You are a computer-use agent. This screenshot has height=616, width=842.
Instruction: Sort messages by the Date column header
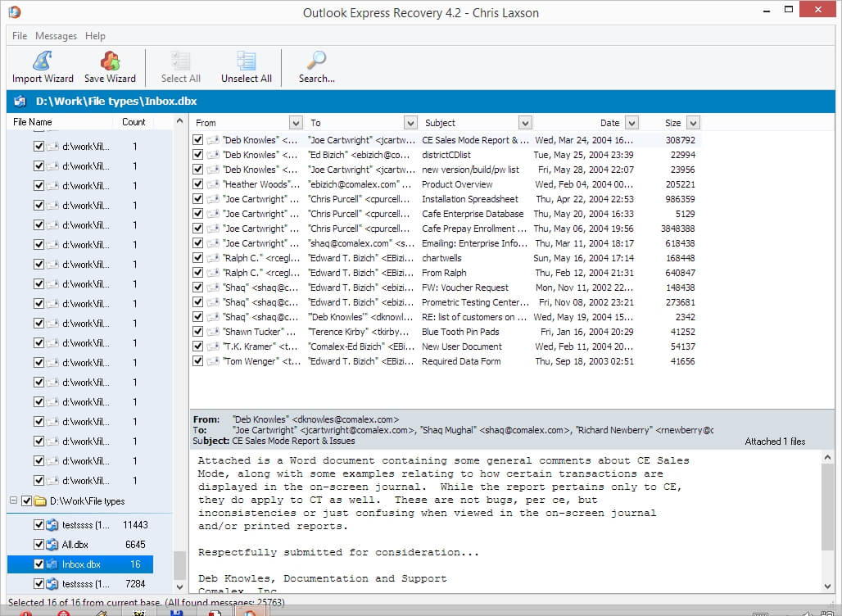click(610, 123)
